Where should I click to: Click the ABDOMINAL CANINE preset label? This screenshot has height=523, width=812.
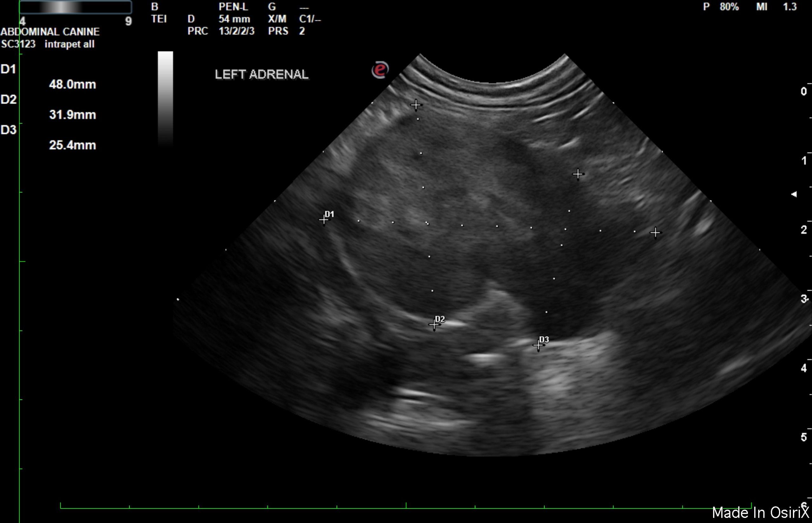(50, 32)
